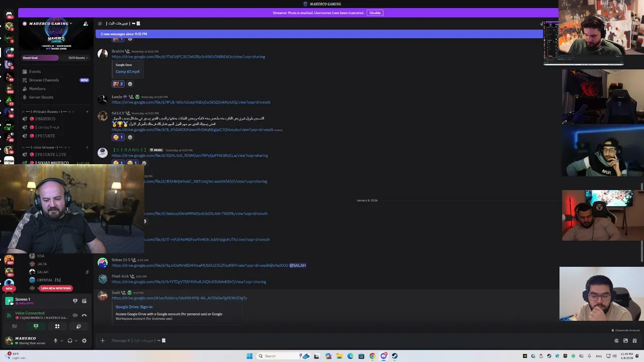This screenshot has height=362, width=644.
Task: Open File Explorer from the taskbar
Action: [339, 356]
